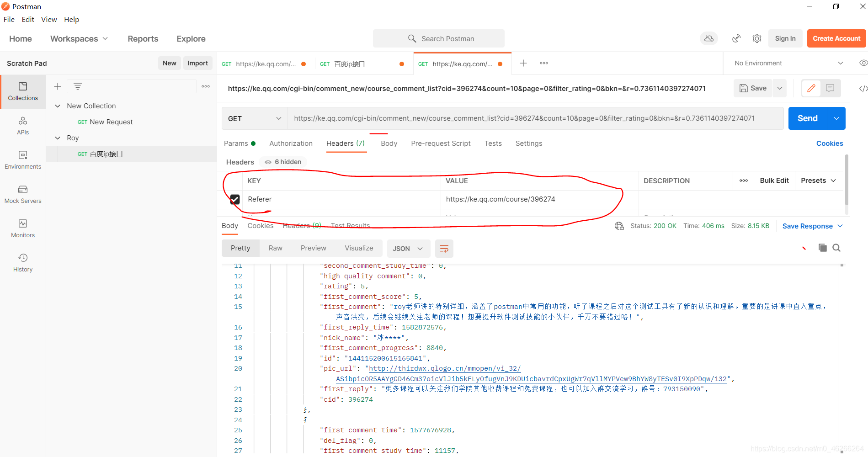Click the network globe icon near Status
The width and height of the screenshot is (868, 457).
[x=619, y=226]
